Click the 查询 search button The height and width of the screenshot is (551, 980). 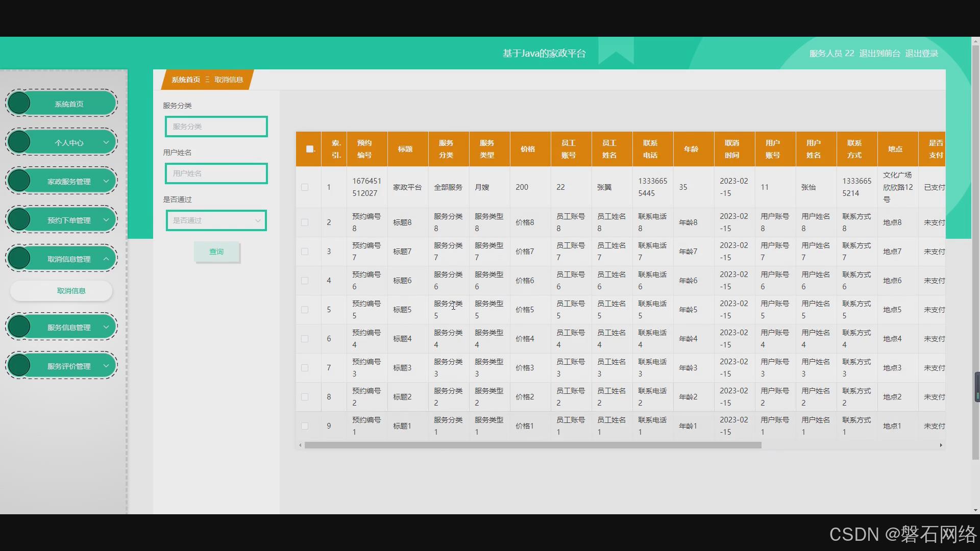point(216,252)
